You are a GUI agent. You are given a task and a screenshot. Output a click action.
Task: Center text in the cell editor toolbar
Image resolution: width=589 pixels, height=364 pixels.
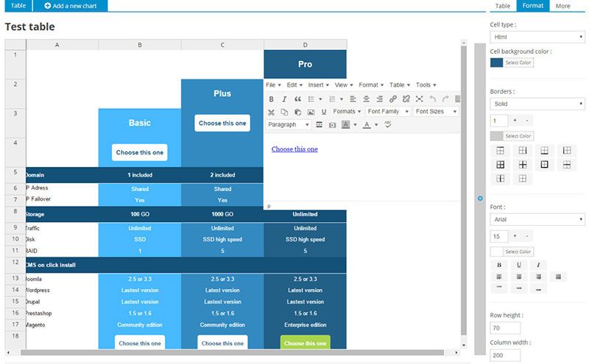coord(366,99)
